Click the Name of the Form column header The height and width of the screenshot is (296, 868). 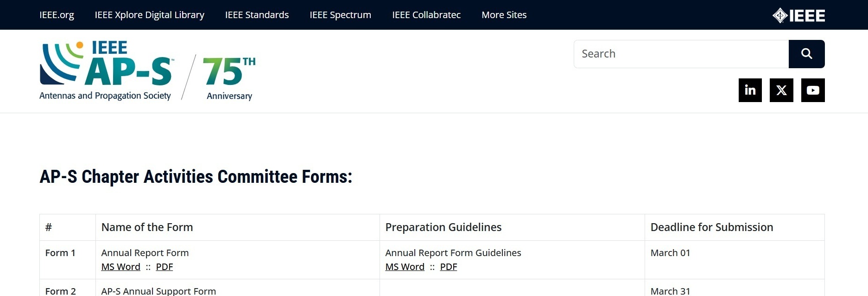pos(147,227)
